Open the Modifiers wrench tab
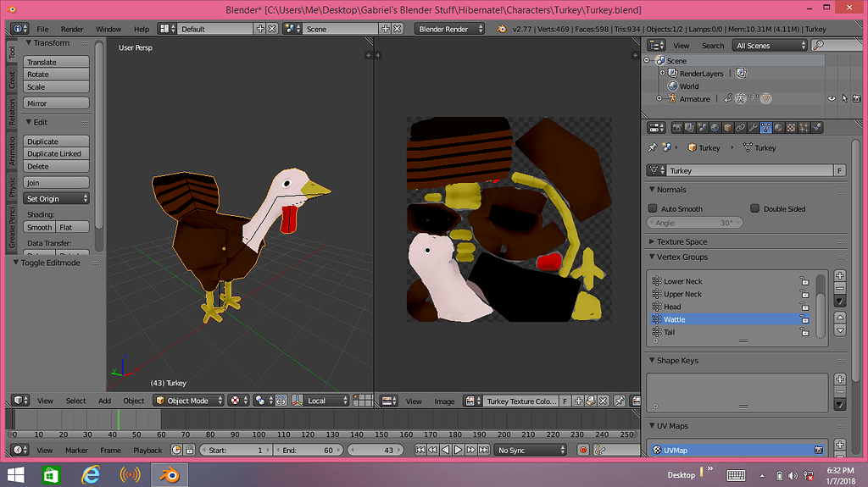 pos(753,128)
